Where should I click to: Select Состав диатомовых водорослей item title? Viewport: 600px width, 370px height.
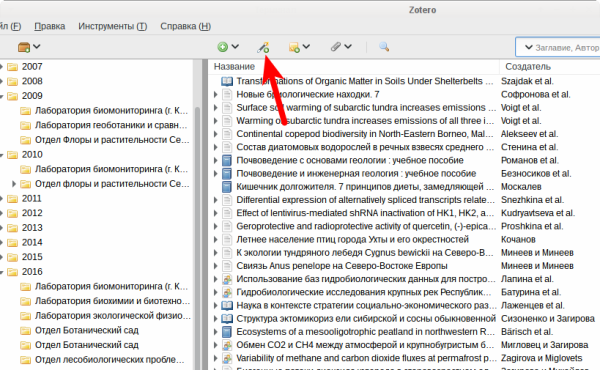365,147
